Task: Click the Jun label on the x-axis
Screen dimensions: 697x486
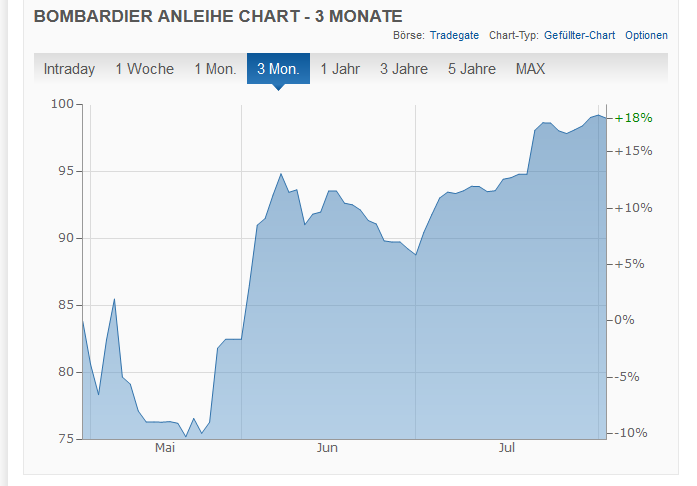Action: click(327, 448)
